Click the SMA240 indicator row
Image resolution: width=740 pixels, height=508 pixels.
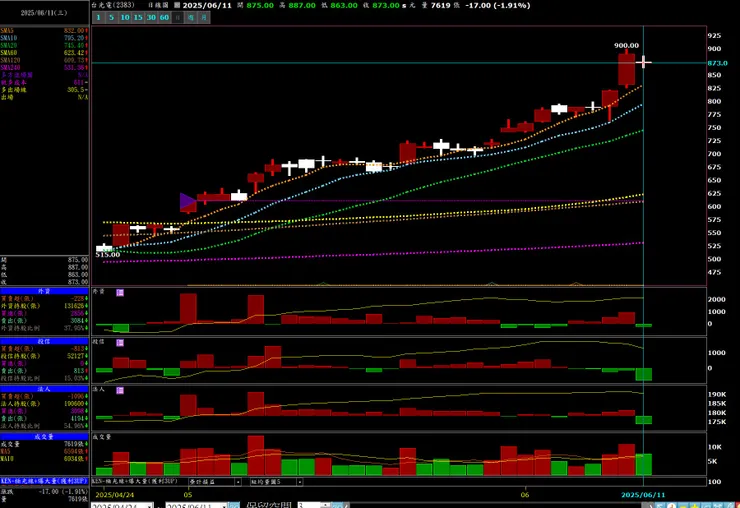click(x=44, y=68)
